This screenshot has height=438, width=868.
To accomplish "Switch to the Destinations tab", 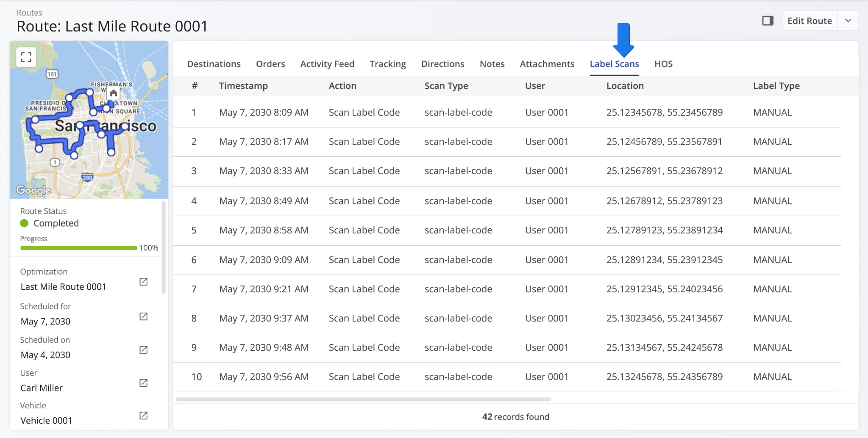I will [214, 64].
